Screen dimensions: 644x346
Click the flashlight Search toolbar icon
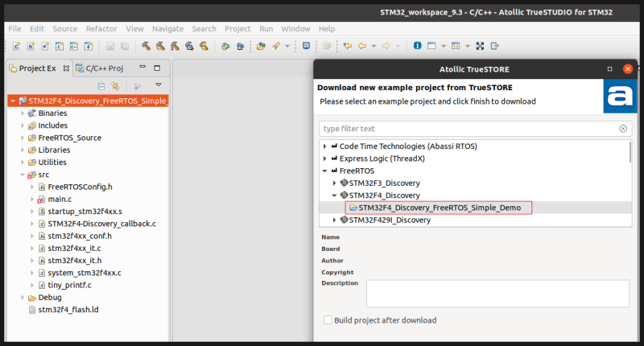click(x=275, y=46)
